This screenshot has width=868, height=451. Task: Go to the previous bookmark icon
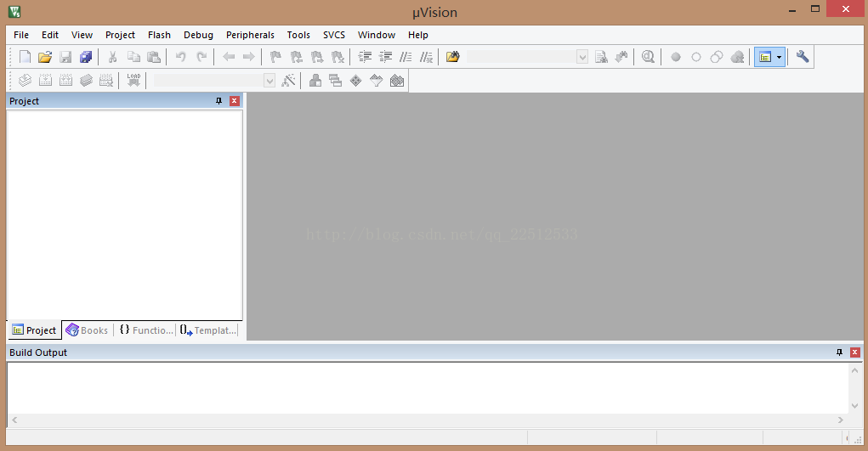click(x=296, y=57)
